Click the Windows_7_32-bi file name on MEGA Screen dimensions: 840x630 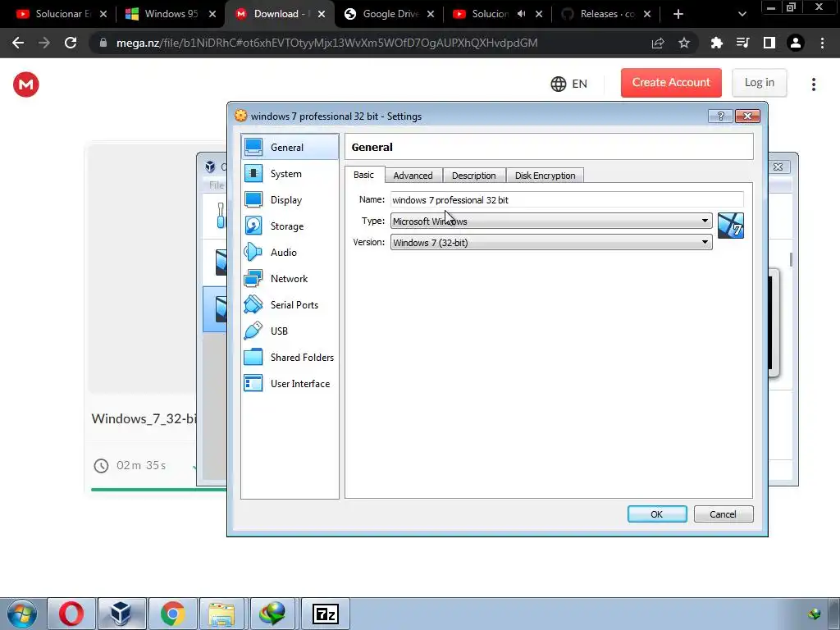click(x=144, y=418)
